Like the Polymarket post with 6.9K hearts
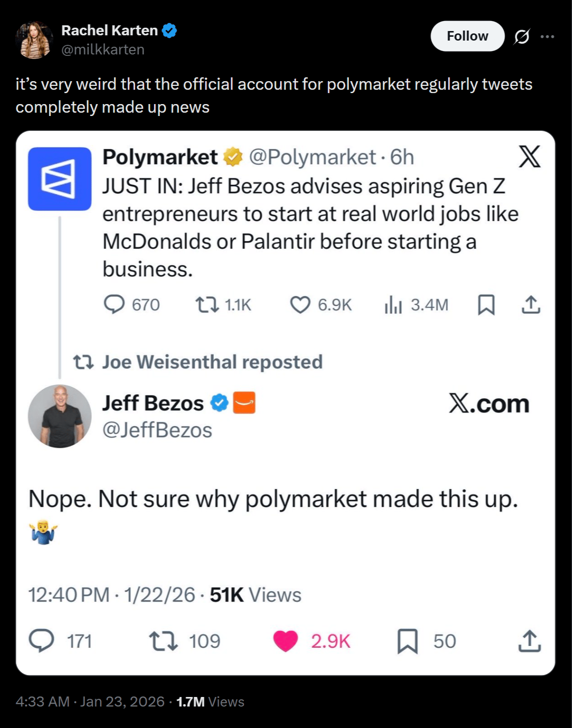 point(300,305)
